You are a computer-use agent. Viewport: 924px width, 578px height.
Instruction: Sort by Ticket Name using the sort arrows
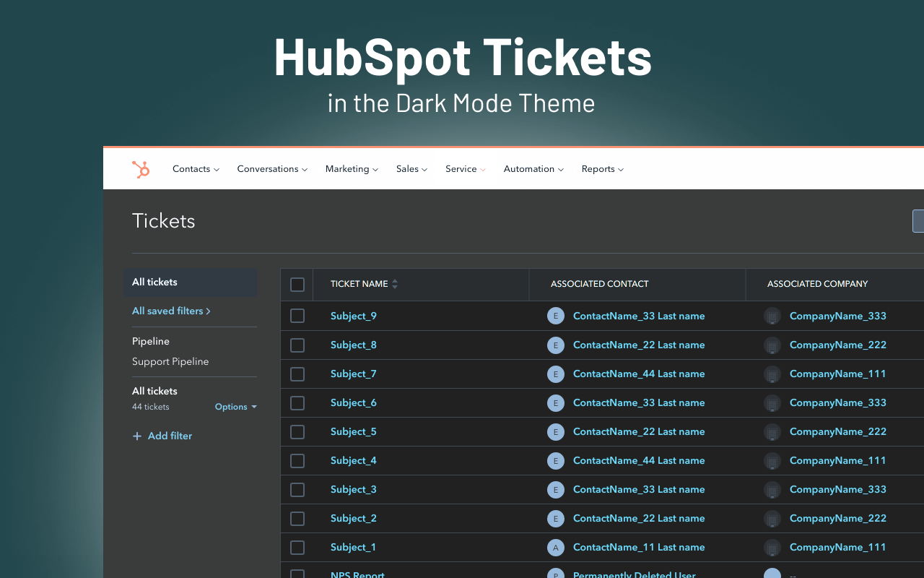pos(395,284)
